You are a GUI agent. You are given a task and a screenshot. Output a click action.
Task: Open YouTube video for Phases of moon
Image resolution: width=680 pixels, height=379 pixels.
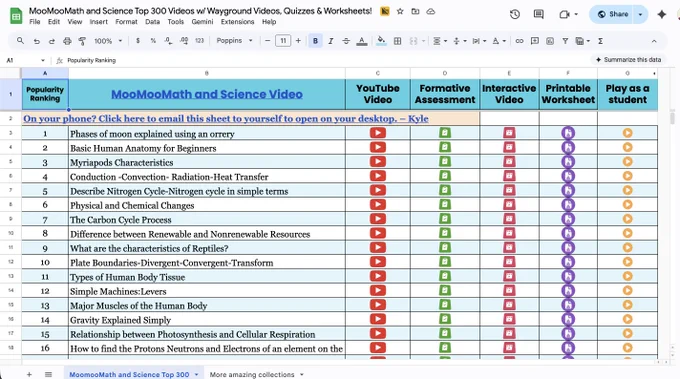[x=378, y=133]
